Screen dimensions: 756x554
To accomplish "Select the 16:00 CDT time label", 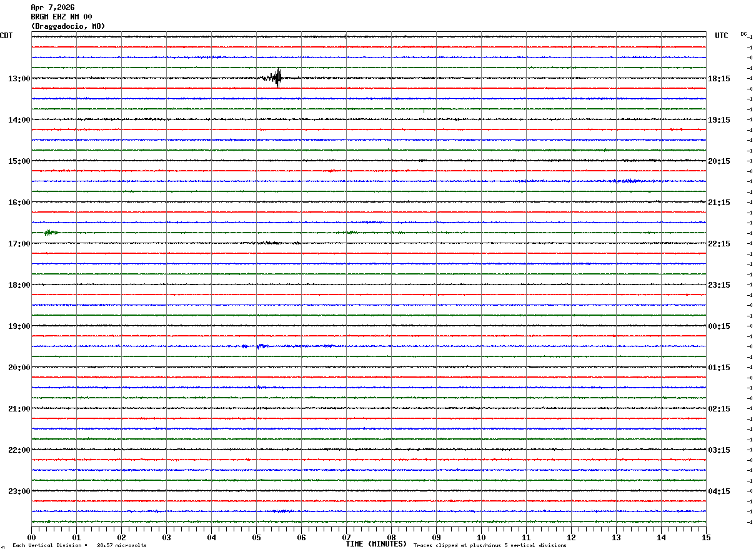I will coord(19,203).
